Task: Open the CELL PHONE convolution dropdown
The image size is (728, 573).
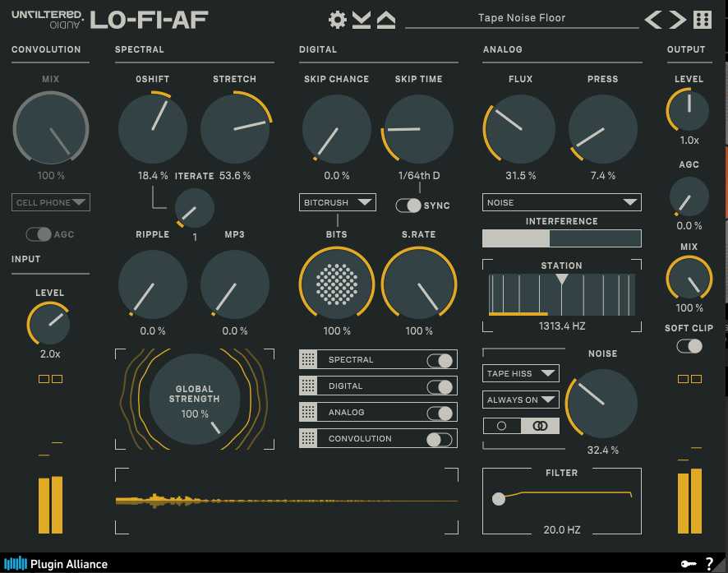Action: pyautogui.click(x=50, y=202)
